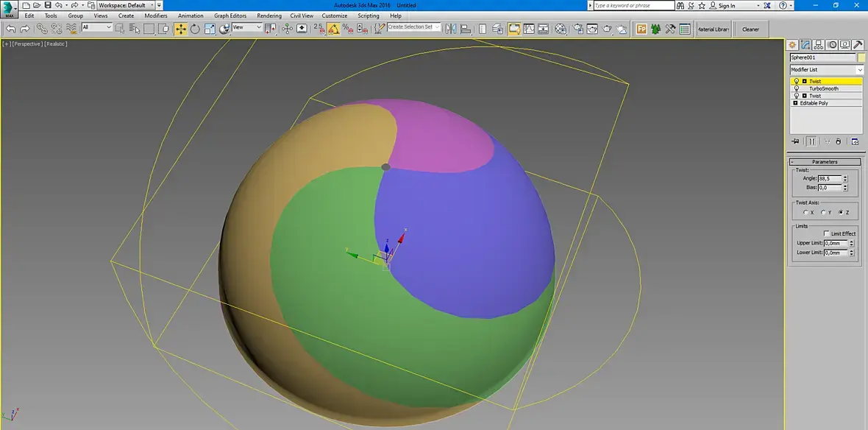Open the Sign In dropdown
Viewport: 868px width, 430px height.
(739, 6)
